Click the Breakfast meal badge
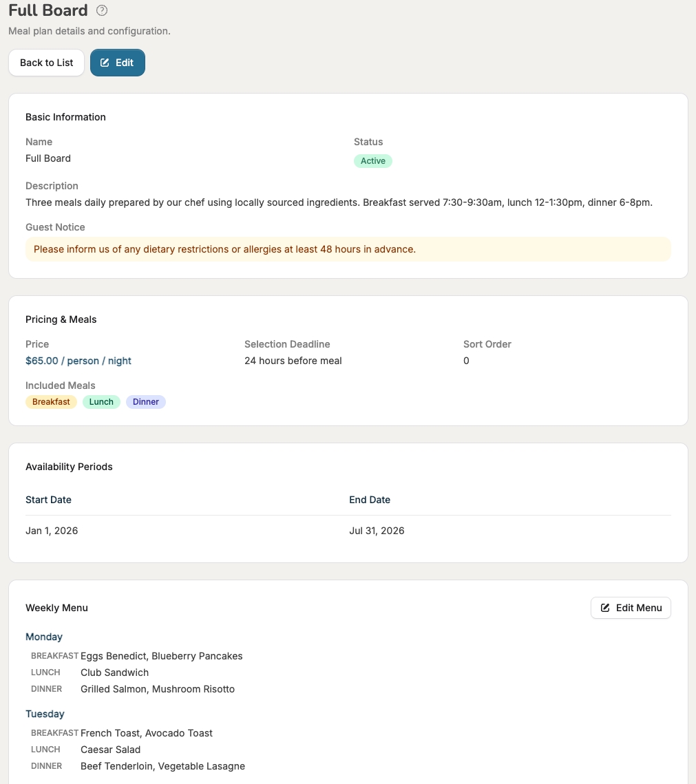Viewport: 696px width, 784px height. 51,401
